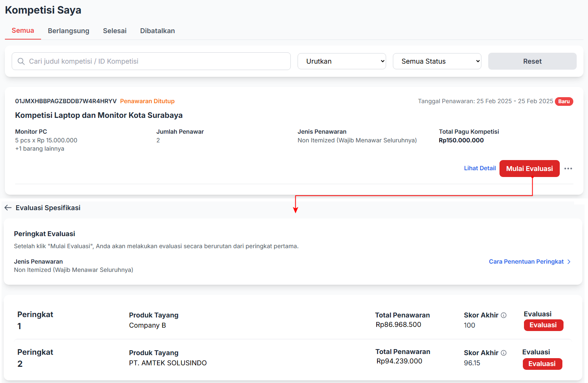Click the Mulai Evaluasi button

point(529,168)
